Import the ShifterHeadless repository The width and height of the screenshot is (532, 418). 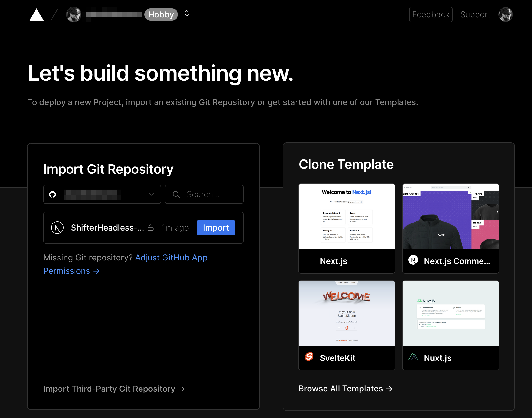click(216, 228)
